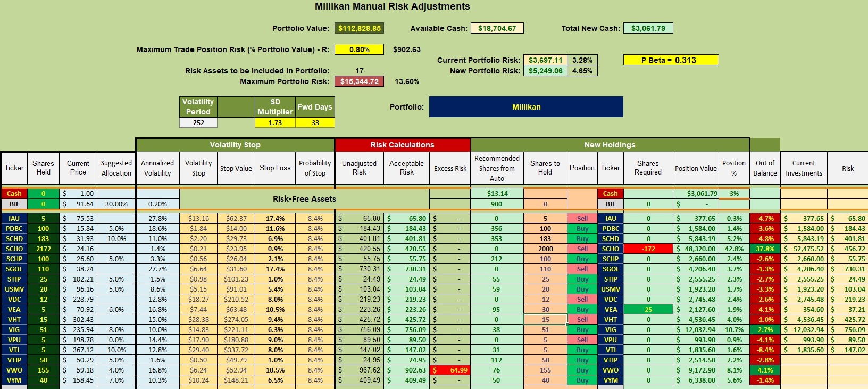Screen dimensions: 868x389
Task: Click IAU shares held value 5
Action: [x=43, y=218]
